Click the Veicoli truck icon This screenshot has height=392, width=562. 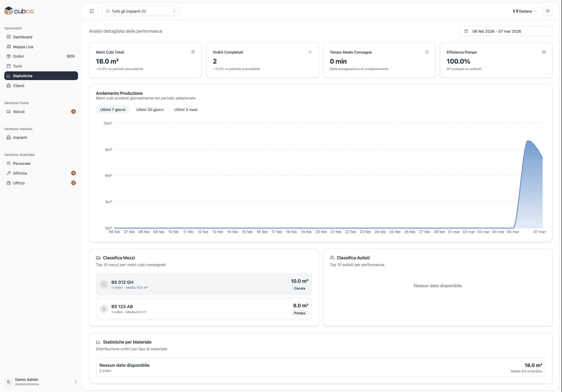tap(9, 112)
